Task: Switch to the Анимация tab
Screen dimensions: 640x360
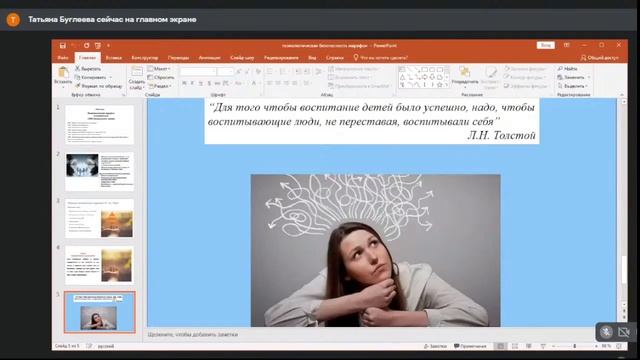Action: click(209, 58)
